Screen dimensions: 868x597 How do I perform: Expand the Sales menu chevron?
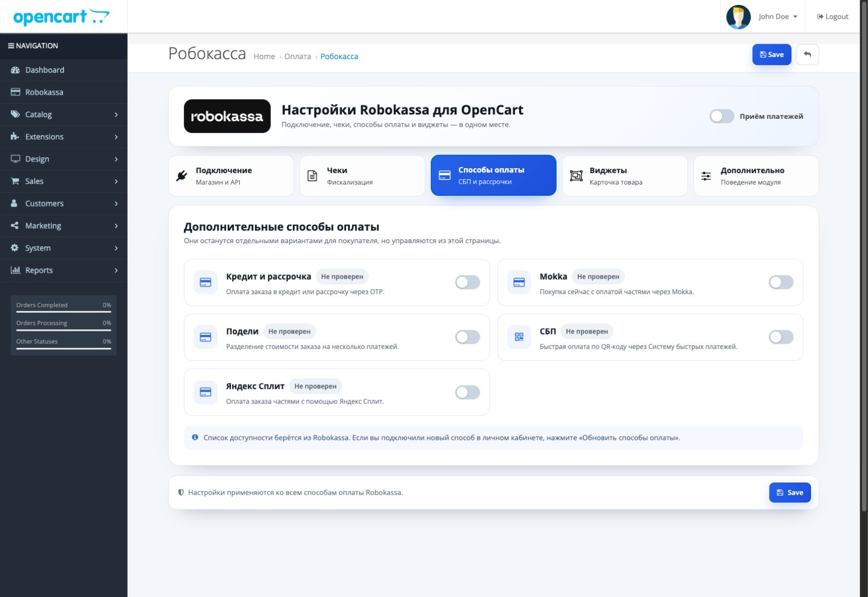pos(116,181)
